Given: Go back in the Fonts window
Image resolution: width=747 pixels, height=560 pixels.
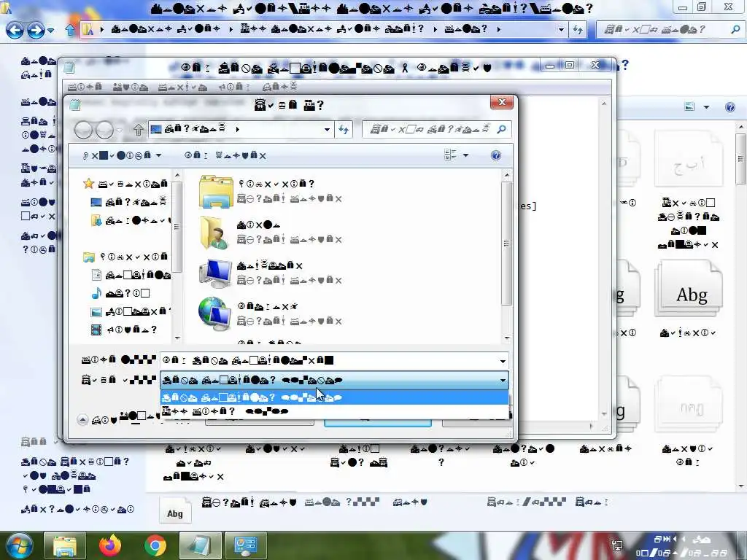Looking at the screenshot, I should click(x=15, y=30).
